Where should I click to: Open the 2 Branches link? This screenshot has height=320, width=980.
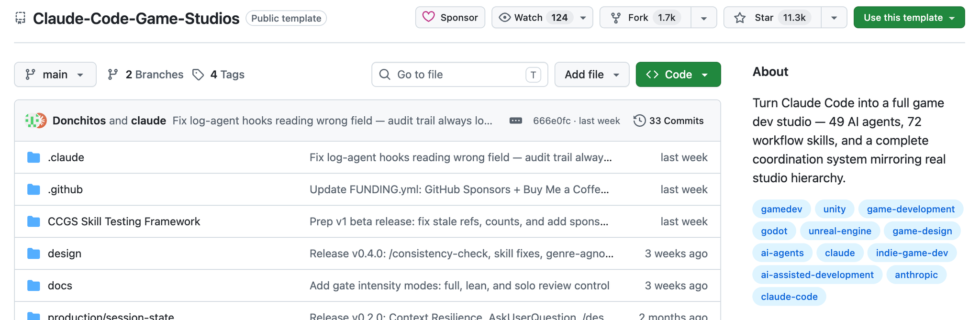tap(146, 74)
